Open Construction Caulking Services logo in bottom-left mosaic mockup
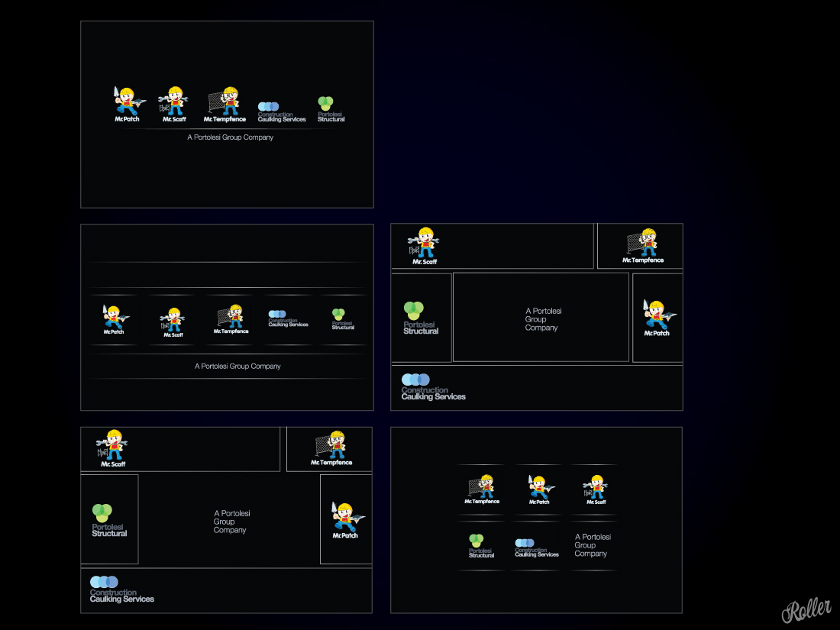This screenshot has height=630, width=840. click(121, 590)
